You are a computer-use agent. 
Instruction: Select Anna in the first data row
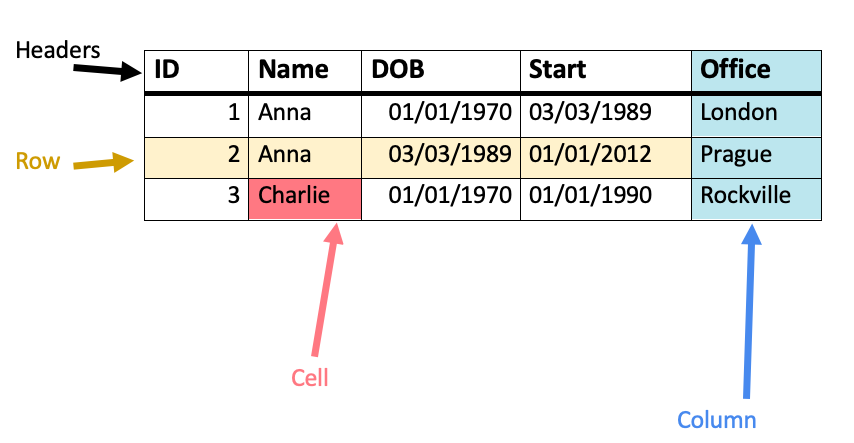pos(305,116)
